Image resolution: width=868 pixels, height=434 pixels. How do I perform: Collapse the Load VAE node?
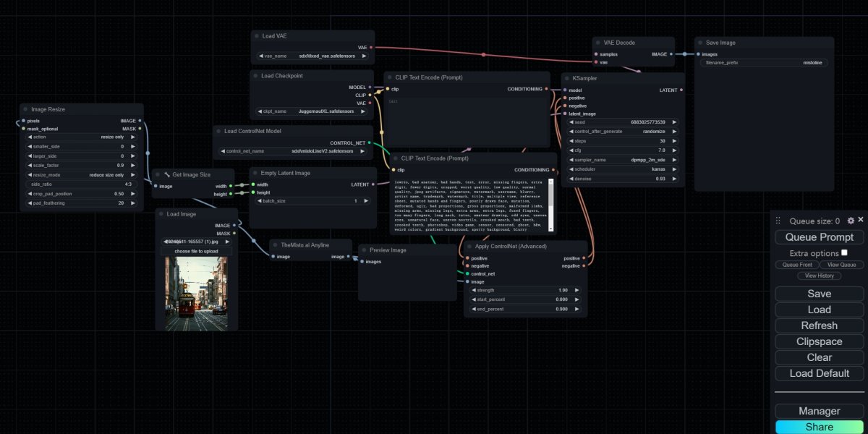255,35
